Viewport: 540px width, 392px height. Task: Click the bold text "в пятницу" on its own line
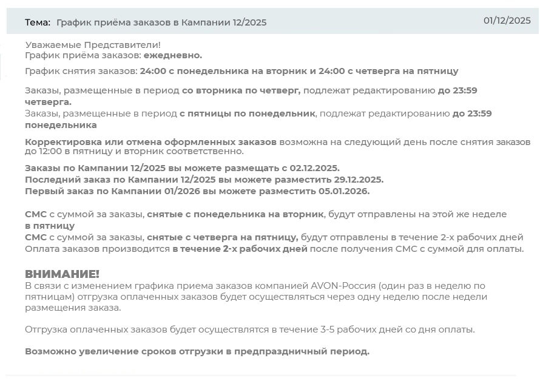50,226
